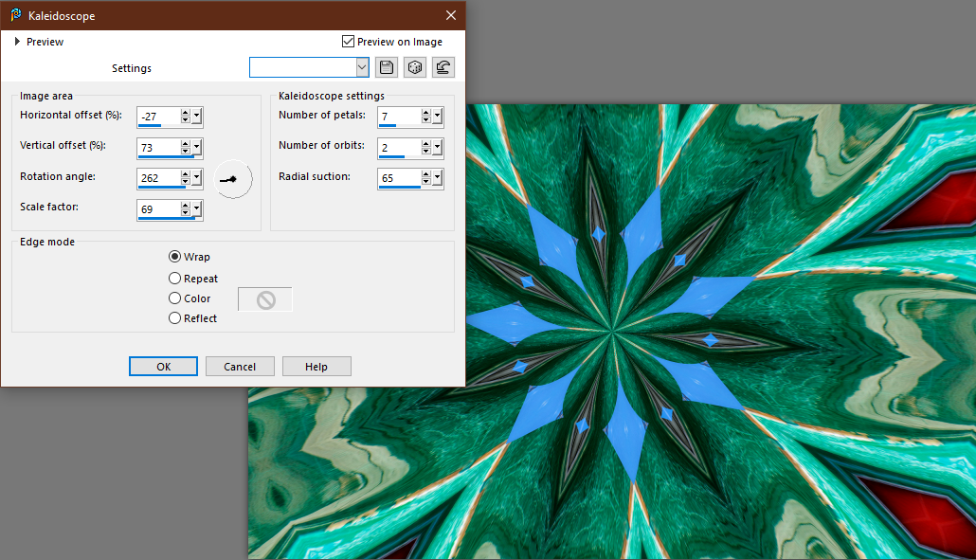
Task: Decrease Number of orbits with down arrow
Action: click(x=426, y=152)
